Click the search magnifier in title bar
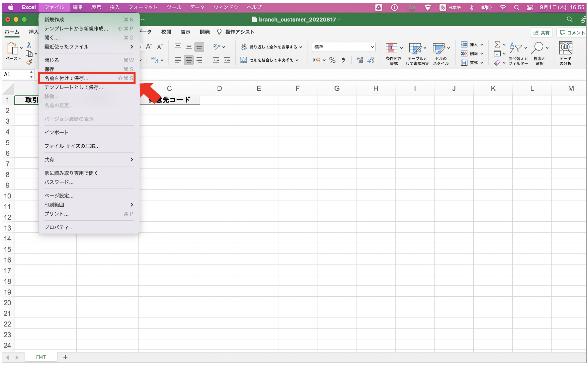This screenshot has width=588, height=365. pyautogui.click(x=570, y=20)
